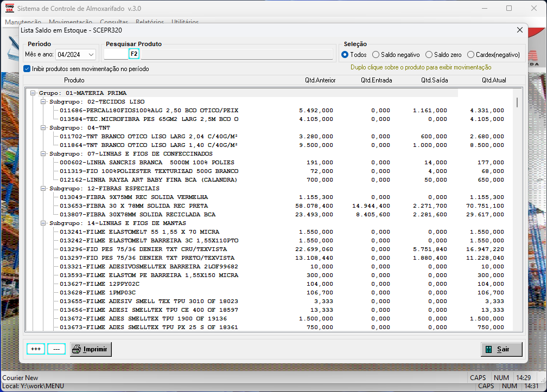Screen dimensions: 547x392
Task: Maximize the Sistema de Controle de Almoxarifado window
Action: 509,8
